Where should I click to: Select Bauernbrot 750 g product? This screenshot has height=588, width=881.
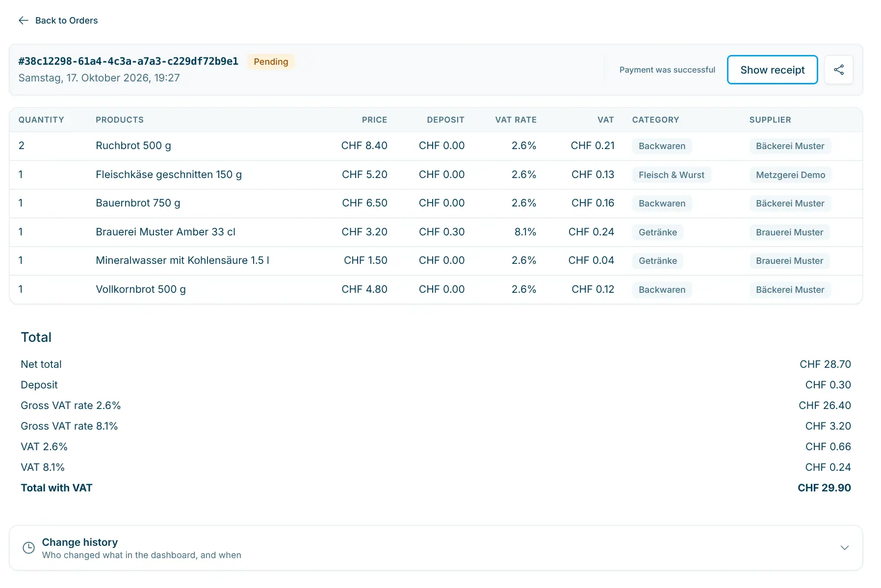pyautogui.click(x=138, y=203)
